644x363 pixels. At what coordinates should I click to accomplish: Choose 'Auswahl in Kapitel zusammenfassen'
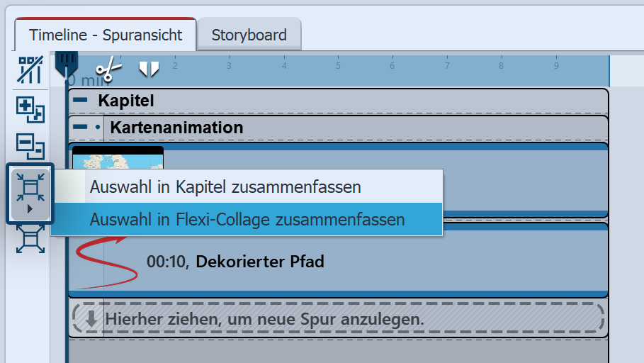point(225,187)
